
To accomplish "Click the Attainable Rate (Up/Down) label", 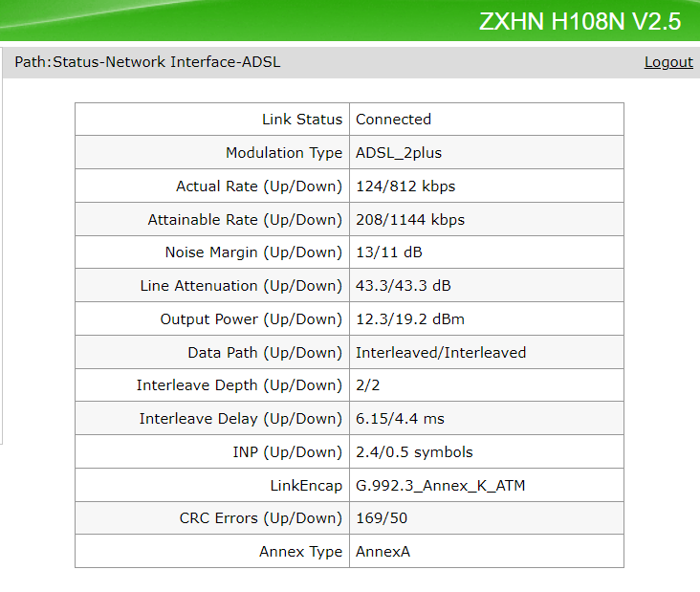I will (x=244, y=220).
